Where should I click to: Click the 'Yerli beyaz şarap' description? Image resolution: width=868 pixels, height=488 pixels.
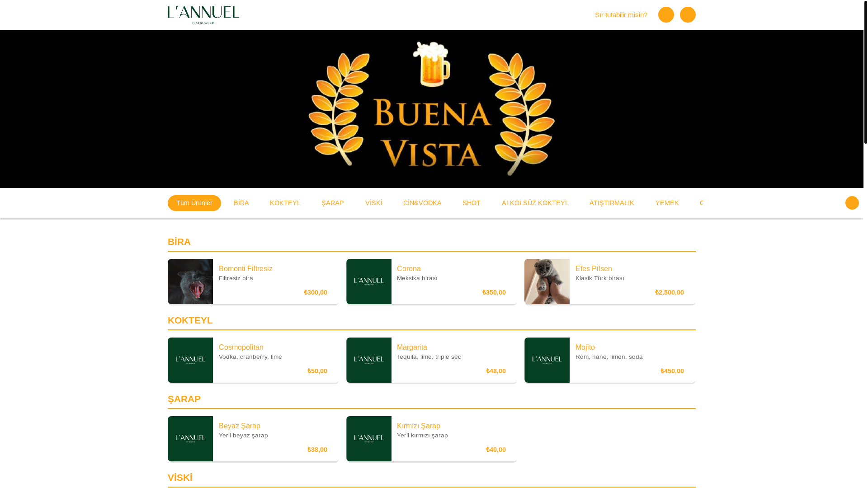point(243,435)
